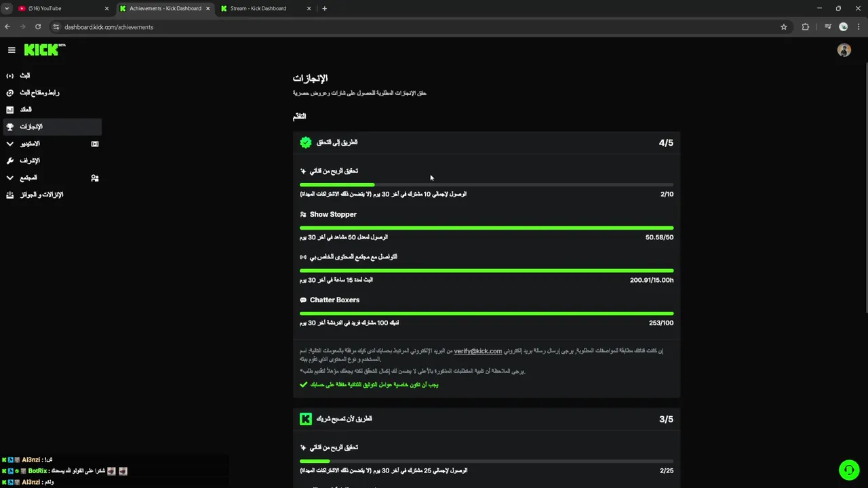Open the live stream sidebar item

point(24,76)
